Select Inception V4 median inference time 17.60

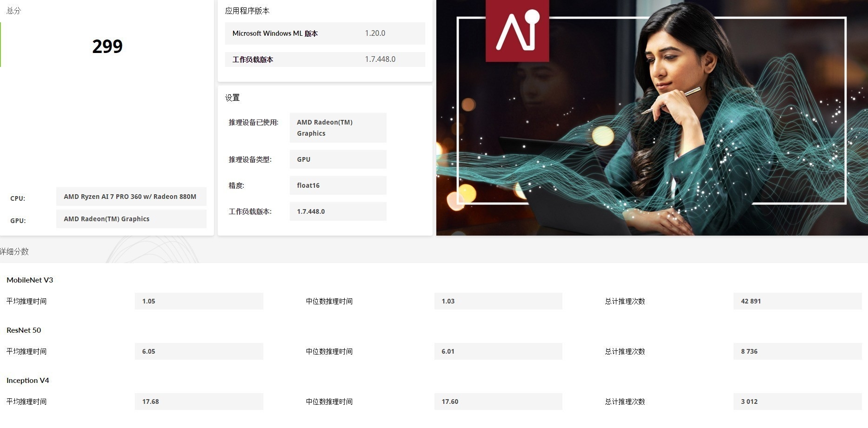pyautogui.click(x=498, y=402)
